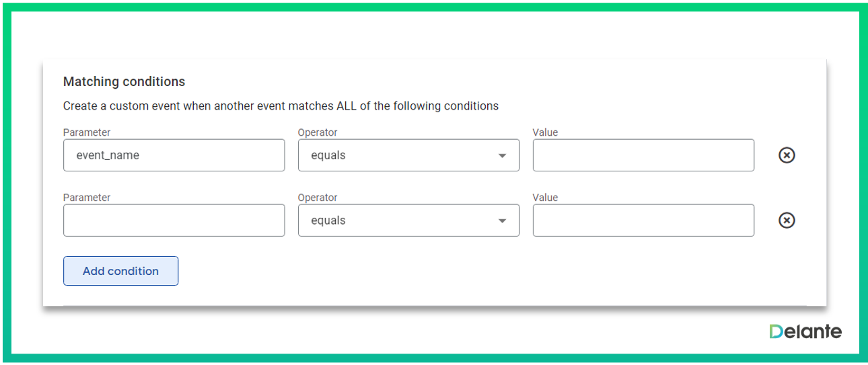
Task: Delete the second, empty condition row
Action: (786, 220)
